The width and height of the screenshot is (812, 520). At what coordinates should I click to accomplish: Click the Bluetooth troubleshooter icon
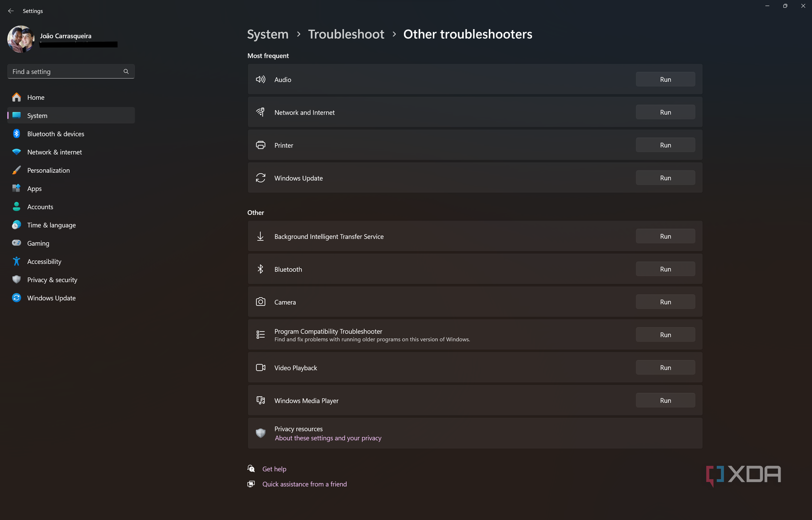click(x=261, y=269)
